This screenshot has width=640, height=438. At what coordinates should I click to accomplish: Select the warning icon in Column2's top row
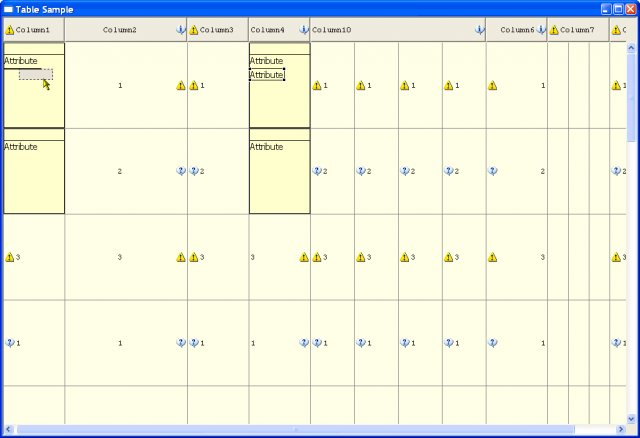[181, 85]
